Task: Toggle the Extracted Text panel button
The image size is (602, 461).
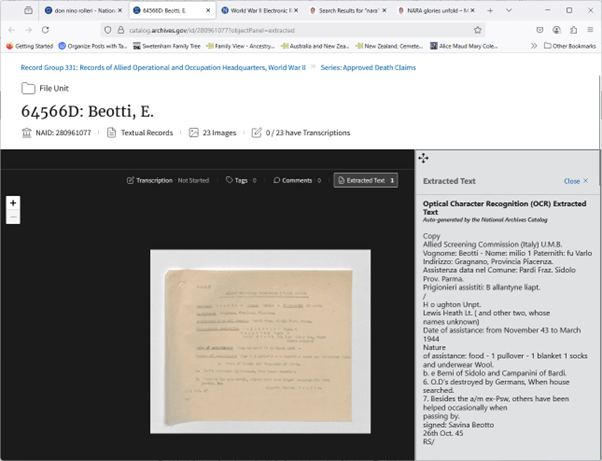Action: [x=366, y=181]
